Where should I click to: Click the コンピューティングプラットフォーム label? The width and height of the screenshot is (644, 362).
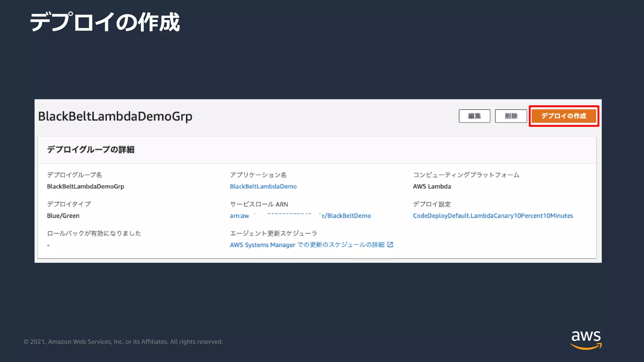point(466,175)
